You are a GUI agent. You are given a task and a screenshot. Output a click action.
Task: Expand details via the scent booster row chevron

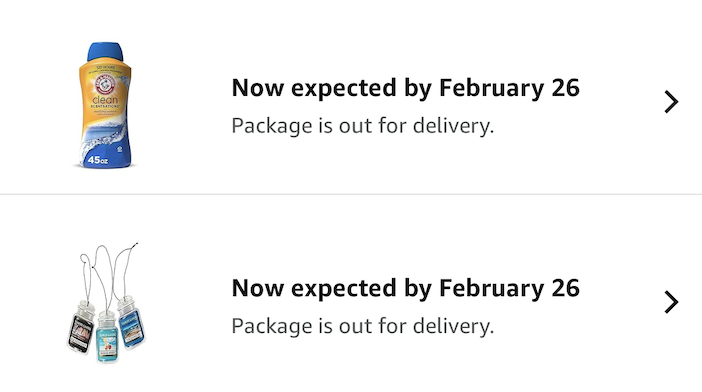tap(671, 102)
